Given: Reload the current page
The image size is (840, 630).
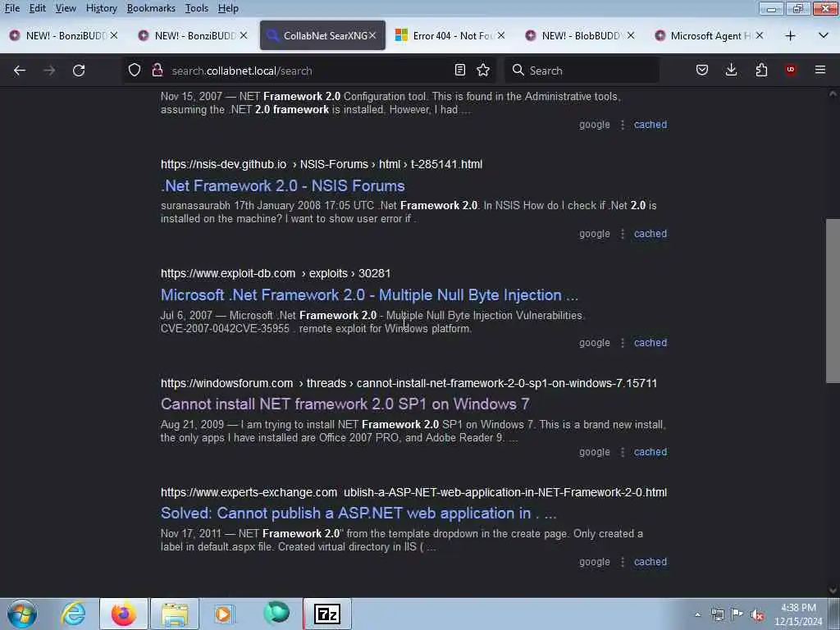Looking at the screenshot, I should (79, 71).
